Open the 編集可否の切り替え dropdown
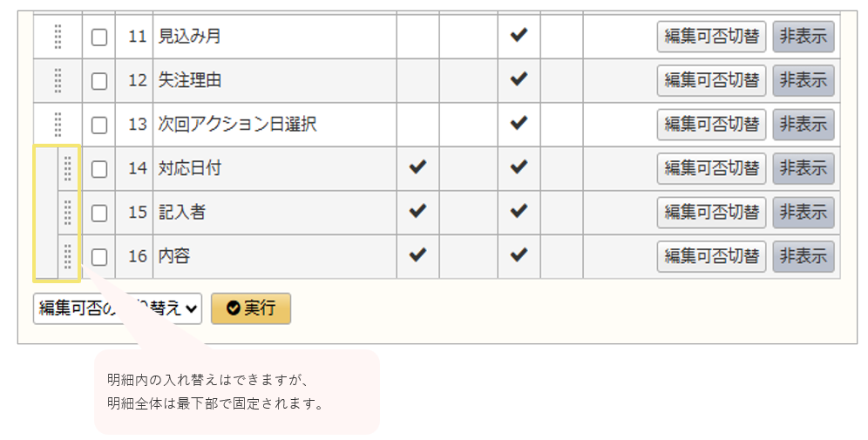 coord(118,308)
